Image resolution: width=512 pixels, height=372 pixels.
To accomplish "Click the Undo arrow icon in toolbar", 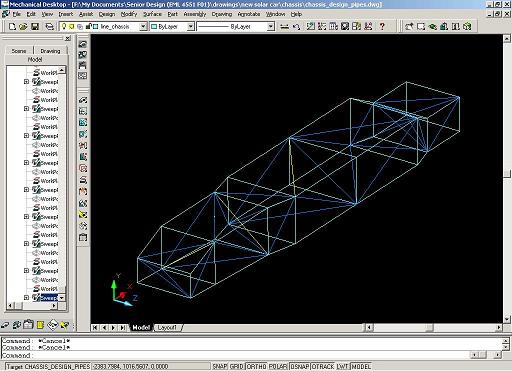I will coord(296,26).
